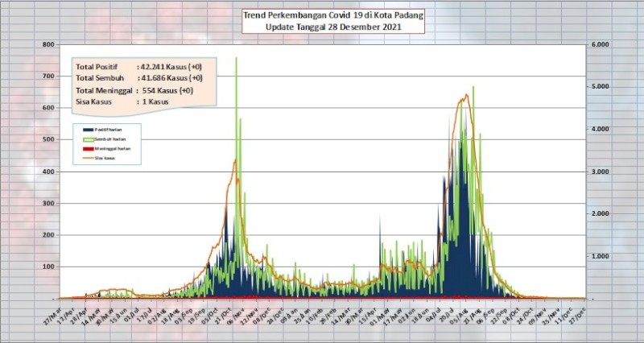Click the x-axis date label '24/Dec'
644x343 pixels.
[x=275, y=316]
